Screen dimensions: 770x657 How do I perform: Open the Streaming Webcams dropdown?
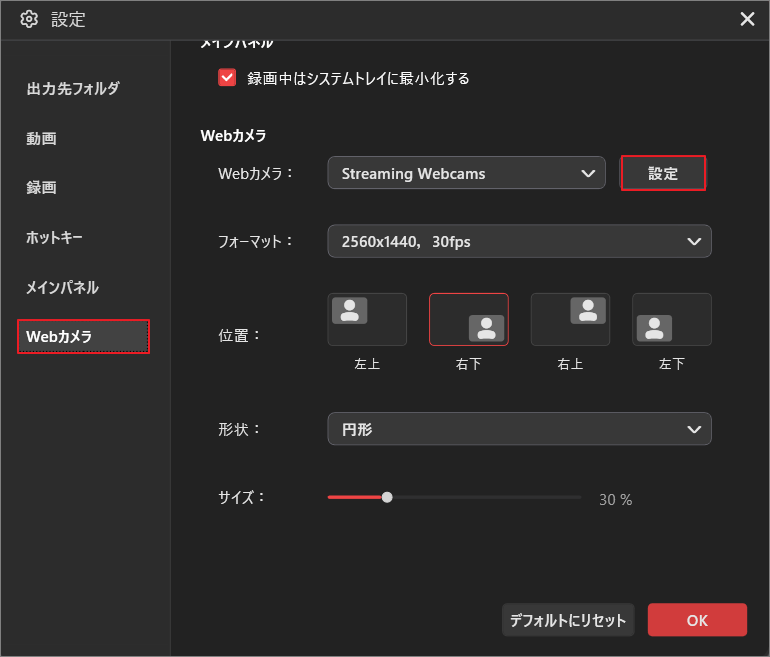(x=466, y=173)
